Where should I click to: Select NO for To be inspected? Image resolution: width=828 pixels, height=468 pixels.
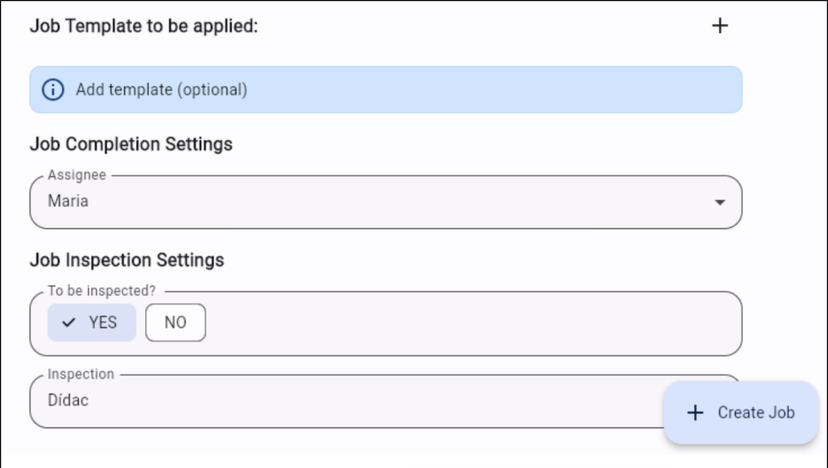coord(175,322)
